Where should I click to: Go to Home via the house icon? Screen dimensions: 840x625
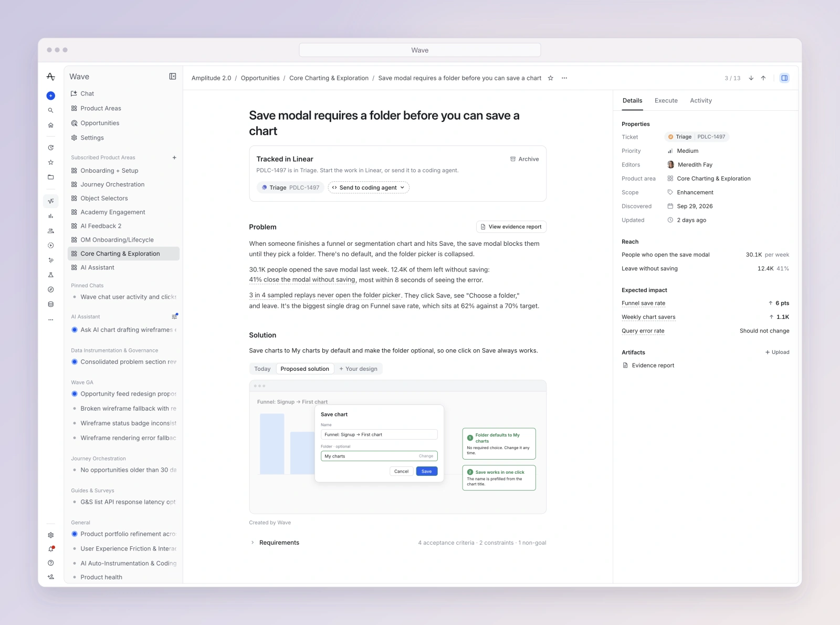50,125
